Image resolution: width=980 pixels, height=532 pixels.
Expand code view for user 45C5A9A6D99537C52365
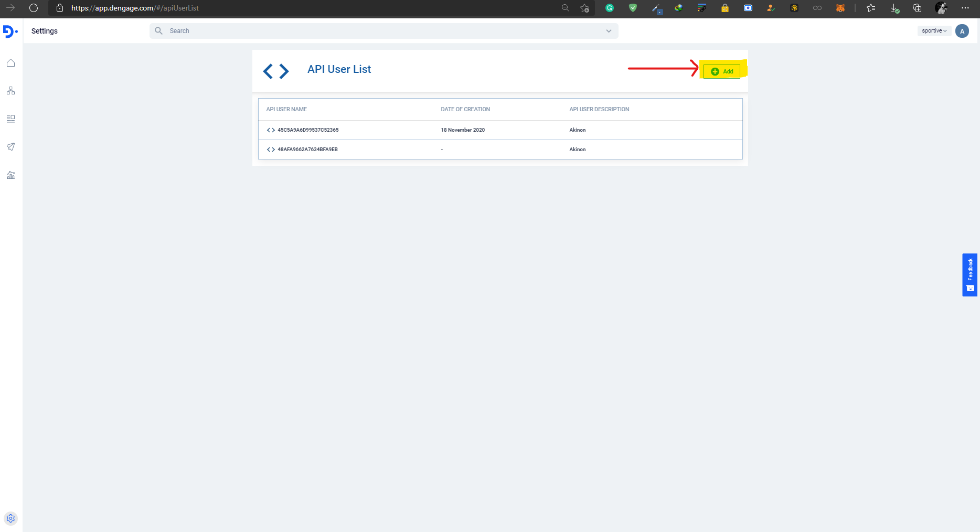(x=270, y=130)
